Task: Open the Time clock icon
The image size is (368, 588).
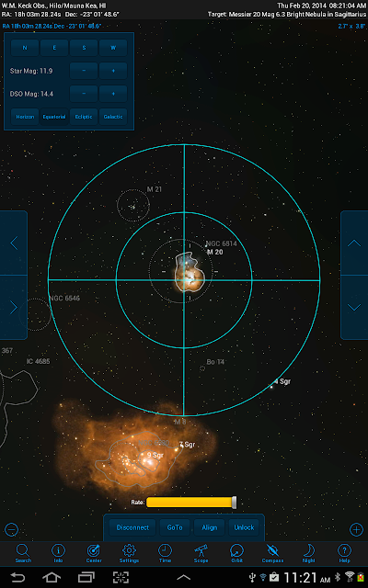Action: [165, 553]
